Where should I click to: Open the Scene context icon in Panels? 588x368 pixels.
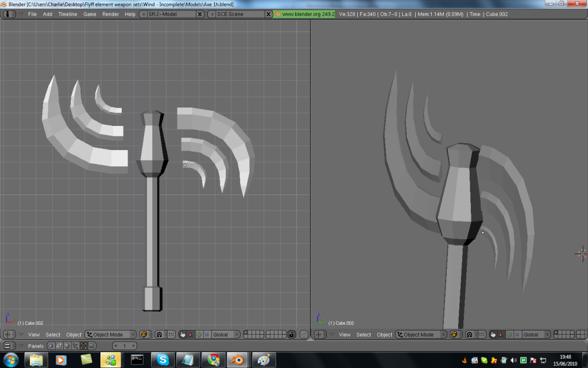[92, 346]
